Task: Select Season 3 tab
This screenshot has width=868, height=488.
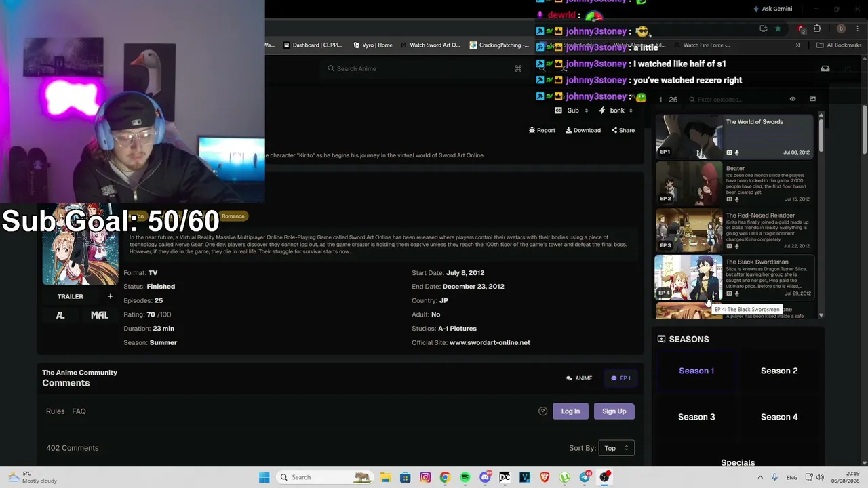Action: (x=696, y=417)
